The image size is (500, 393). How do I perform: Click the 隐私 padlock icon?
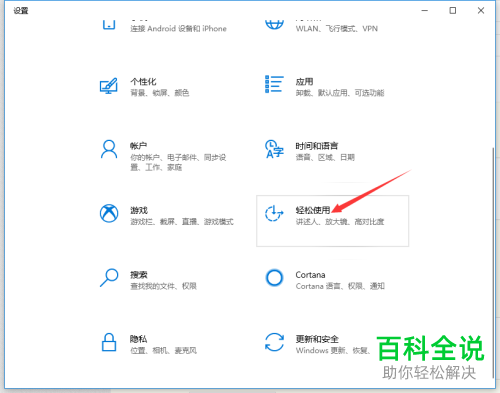(x=109, y=342)
